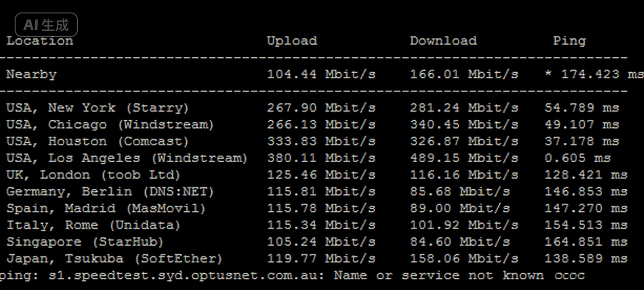Click the Ping column header
Screen dimensions: 644x290
tap(569, 41)
